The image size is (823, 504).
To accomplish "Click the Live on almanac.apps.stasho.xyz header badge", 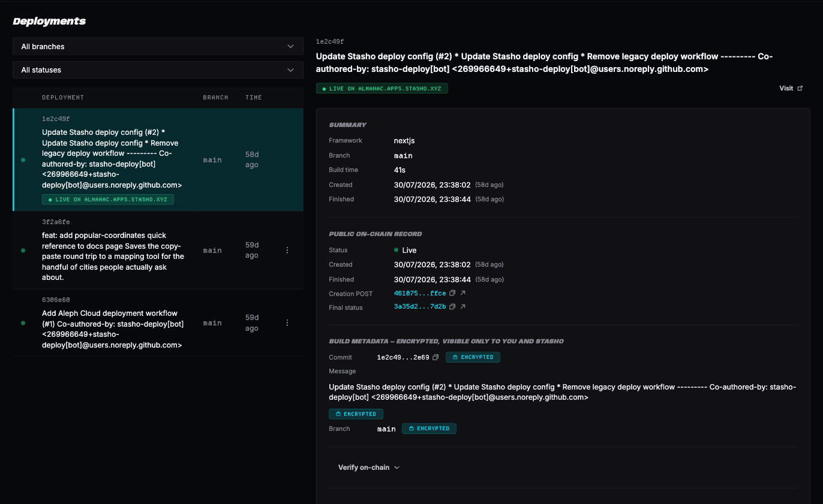I will point(382,89).
